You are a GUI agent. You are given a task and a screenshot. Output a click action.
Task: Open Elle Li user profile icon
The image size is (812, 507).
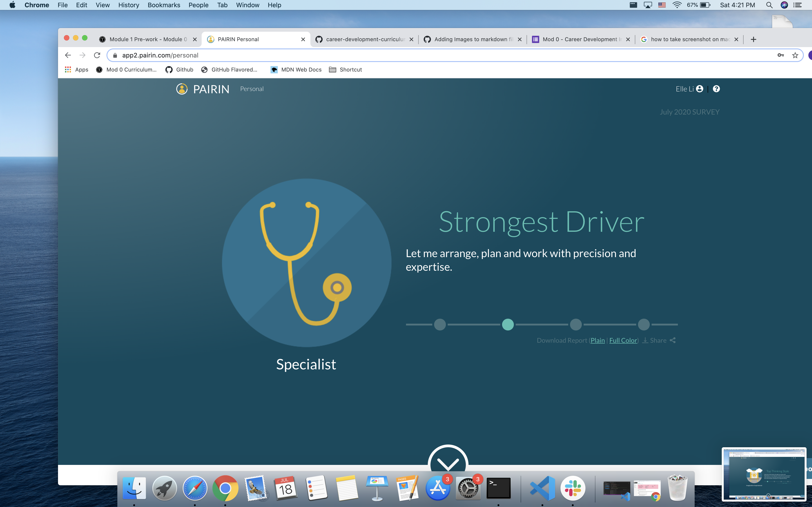(700, 89)
